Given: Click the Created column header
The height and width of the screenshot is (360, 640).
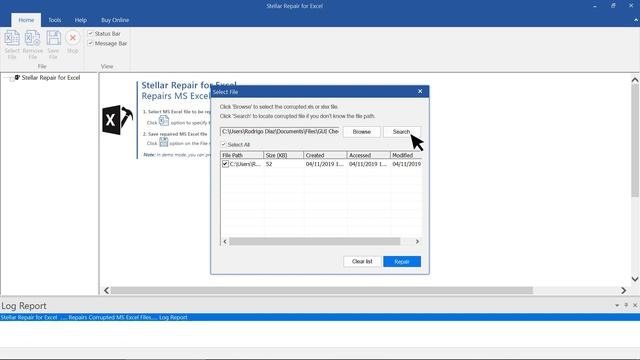Looking at the screenshot, I should 325,155.
